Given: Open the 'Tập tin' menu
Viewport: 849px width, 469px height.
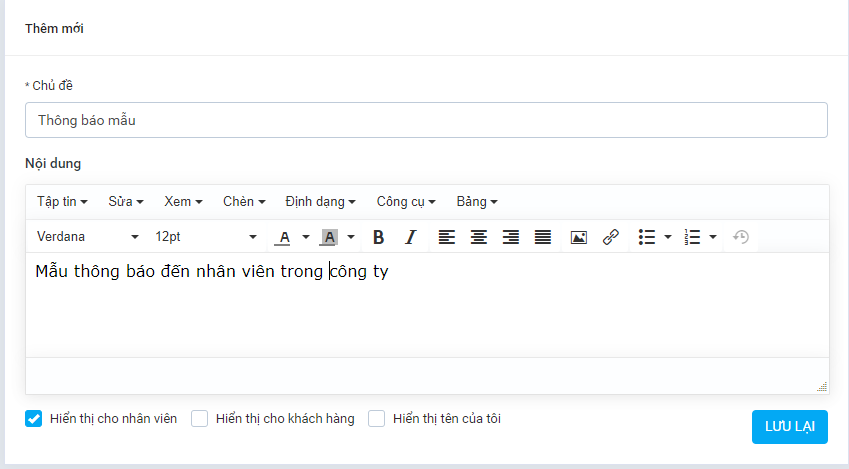Looking at the screenshot, I should [62, 202].
